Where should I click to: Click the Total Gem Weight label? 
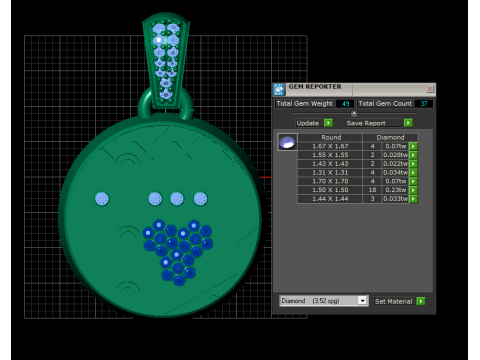[304, 104]
